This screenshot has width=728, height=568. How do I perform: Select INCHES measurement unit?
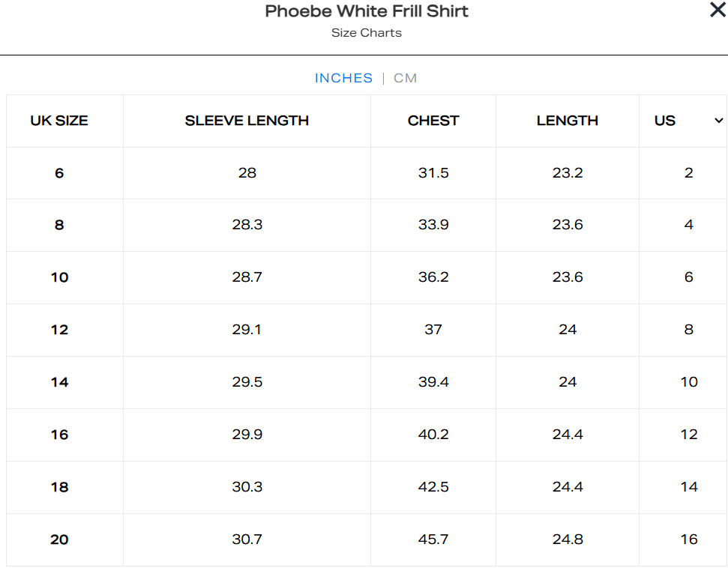(x=343, y=78)
